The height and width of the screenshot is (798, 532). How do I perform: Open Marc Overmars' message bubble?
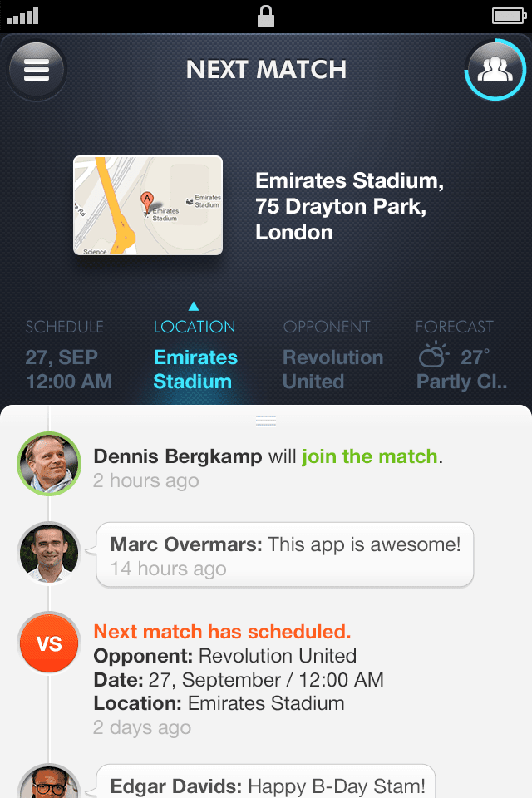[x=285, y=555]
